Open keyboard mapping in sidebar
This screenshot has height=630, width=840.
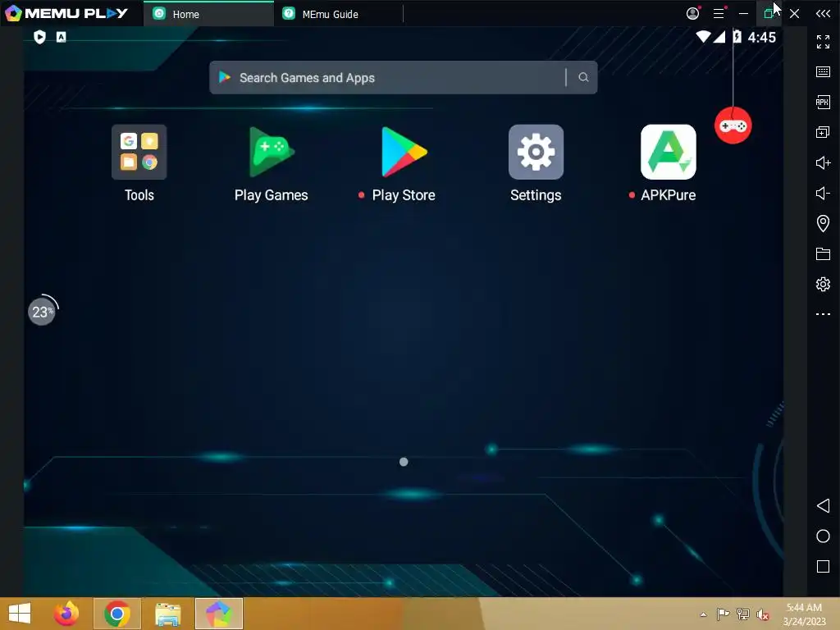point(823,72)
